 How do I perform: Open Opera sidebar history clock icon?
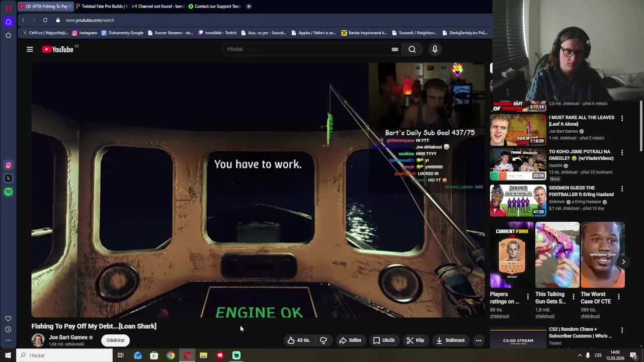[8, 329]
